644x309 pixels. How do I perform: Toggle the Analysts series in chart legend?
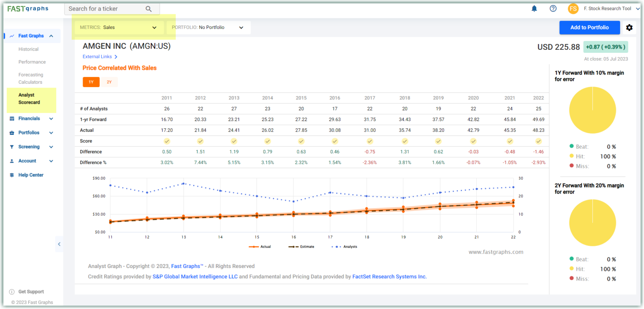[345, 247]
